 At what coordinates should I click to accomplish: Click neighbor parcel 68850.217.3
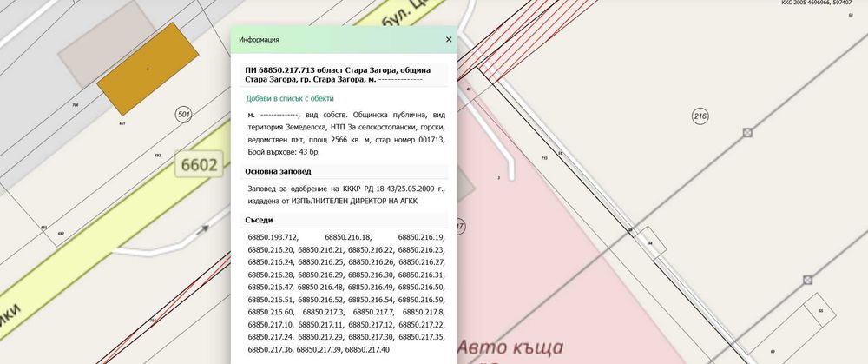pyautogui.click(x=324, y=313)
